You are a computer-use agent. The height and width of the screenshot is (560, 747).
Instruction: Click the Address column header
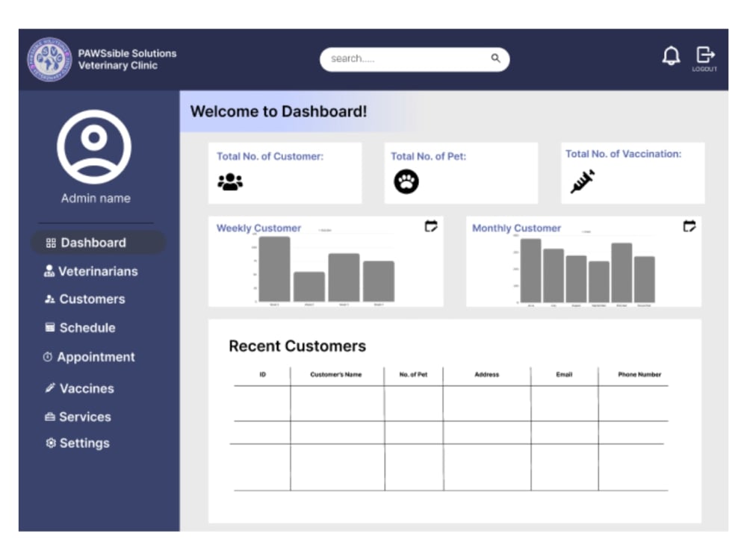point(486,374)
